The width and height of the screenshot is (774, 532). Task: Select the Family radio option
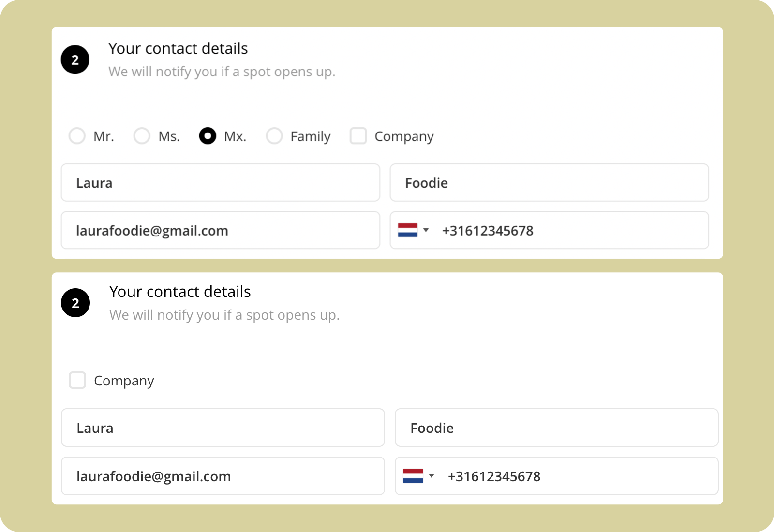tap(274, 136)
